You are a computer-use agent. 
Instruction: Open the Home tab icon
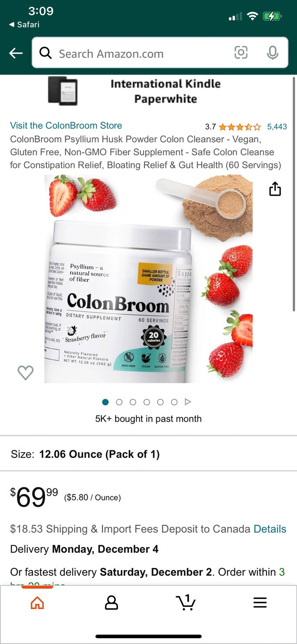tap(37, 603)
